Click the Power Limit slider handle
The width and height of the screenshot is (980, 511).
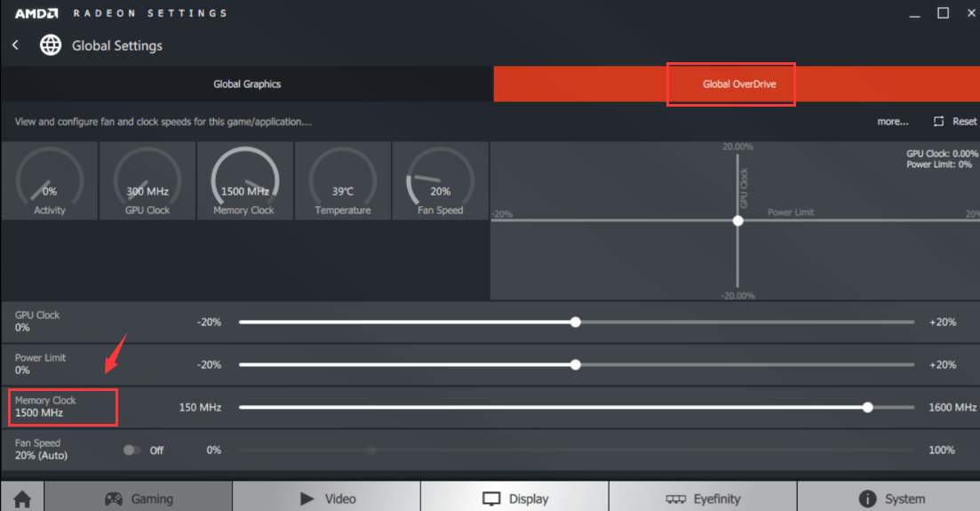tap(576, 364)
